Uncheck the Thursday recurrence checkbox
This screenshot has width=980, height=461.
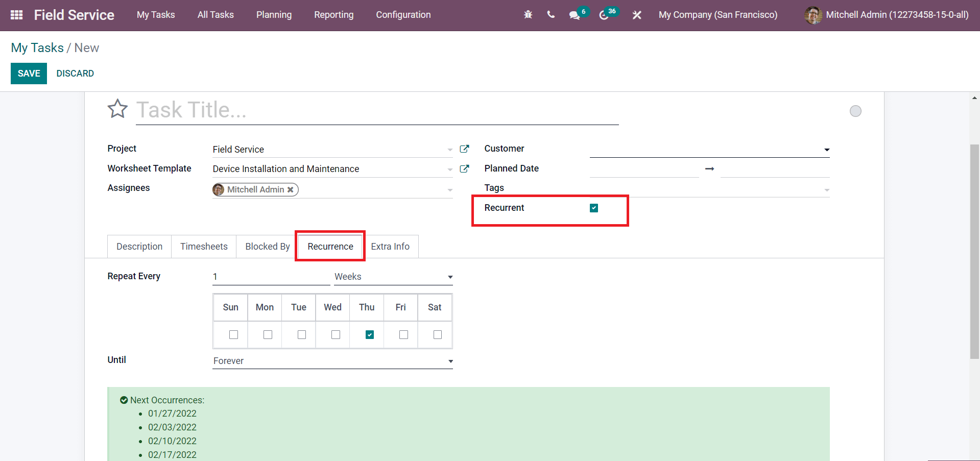point(370,335)
